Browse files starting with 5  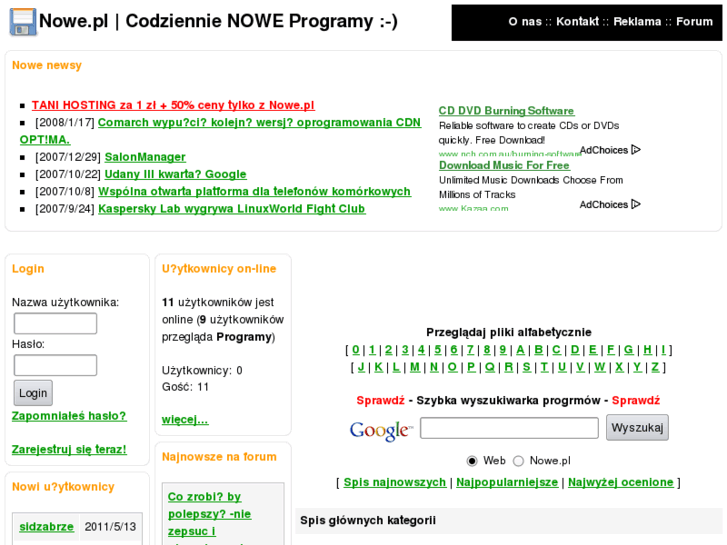(438, 350)
